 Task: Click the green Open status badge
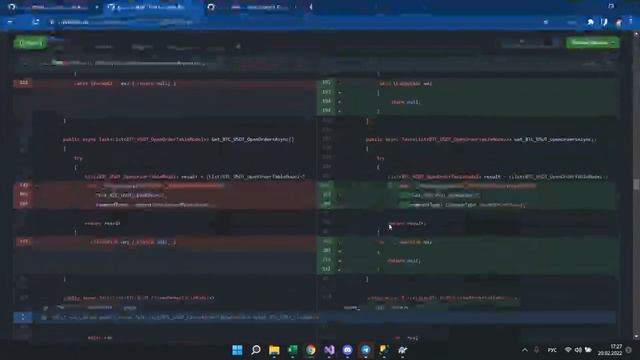[31, 42]
